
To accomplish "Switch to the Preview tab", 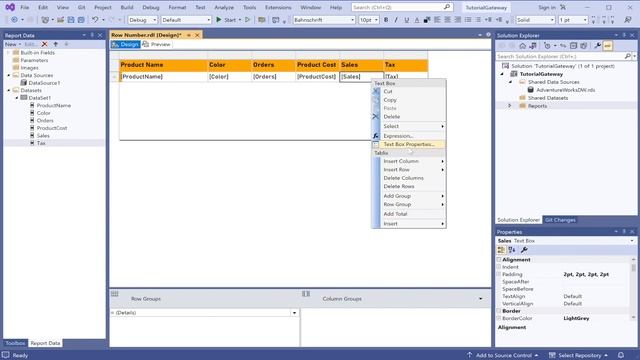I will point(156,44).
